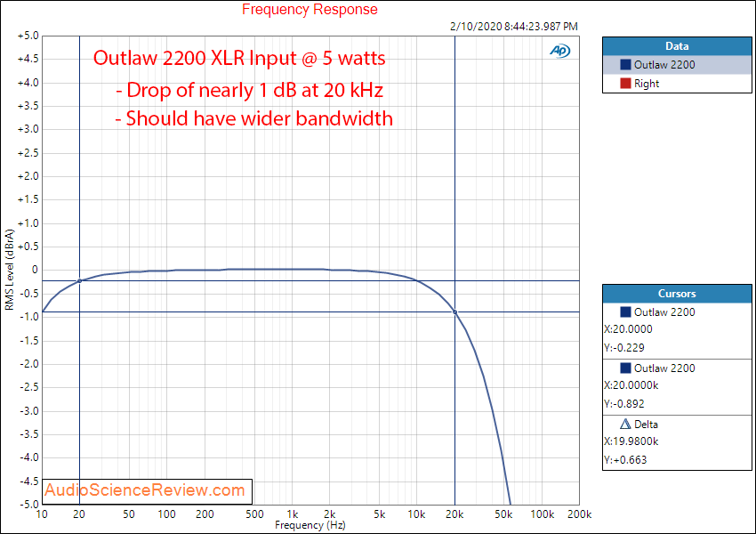Click the Frequency (Hz) axis label
Screen dimensions: 756x534
[310, 525]
